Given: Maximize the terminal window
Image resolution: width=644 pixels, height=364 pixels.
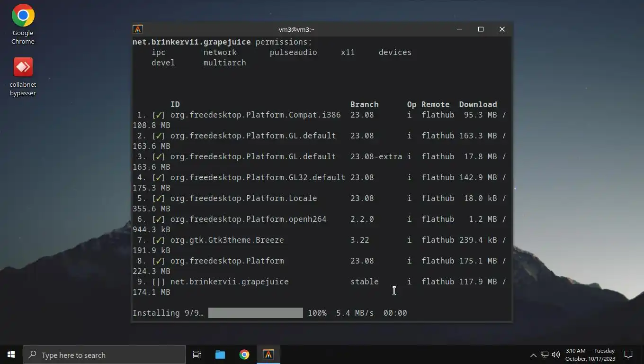Looking at the screenshot, I should coord(481,29).
